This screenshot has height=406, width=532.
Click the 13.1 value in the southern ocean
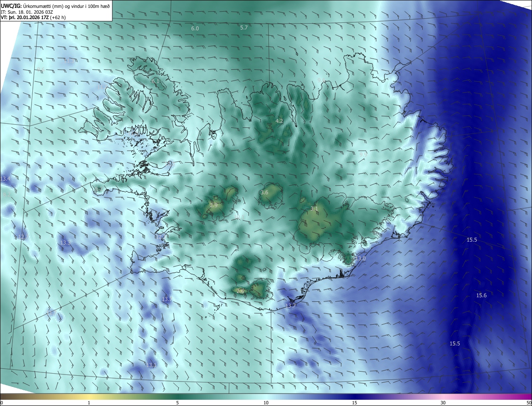(x=151, y=365)
